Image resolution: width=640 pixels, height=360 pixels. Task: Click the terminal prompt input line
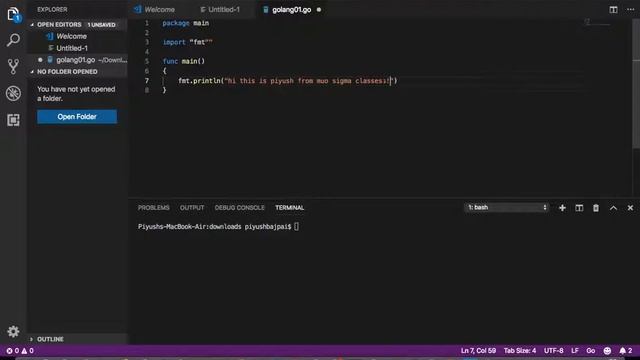(218, 227)
